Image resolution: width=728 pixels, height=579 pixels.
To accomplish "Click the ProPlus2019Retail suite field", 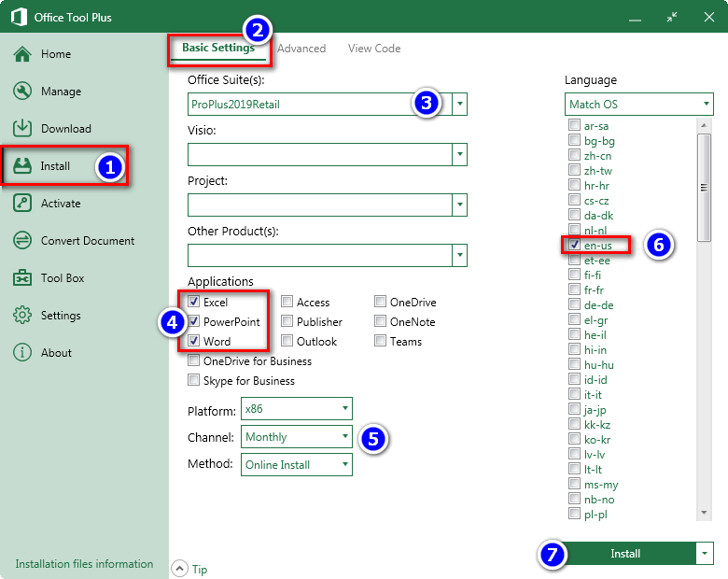I will (320, 104).
